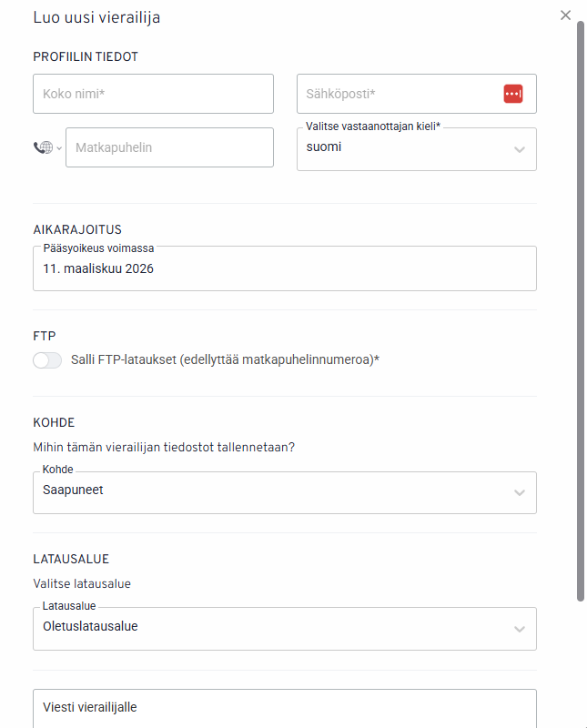This screenshot has height=728, width=587.
Task: Click the Salli FTP-lataukset label text
Action: 225,359
